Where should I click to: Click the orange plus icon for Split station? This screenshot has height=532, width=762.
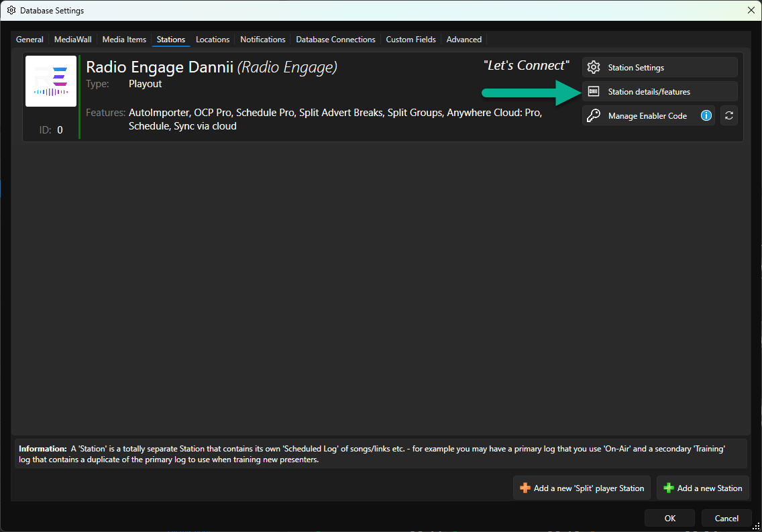point(525,488)
